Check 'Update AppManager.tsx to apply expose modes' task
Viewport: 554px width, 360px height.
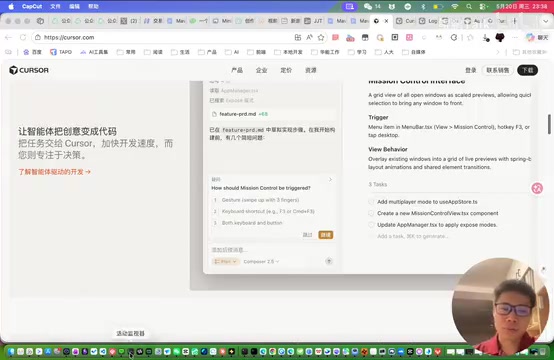click(x=371, y=225)
